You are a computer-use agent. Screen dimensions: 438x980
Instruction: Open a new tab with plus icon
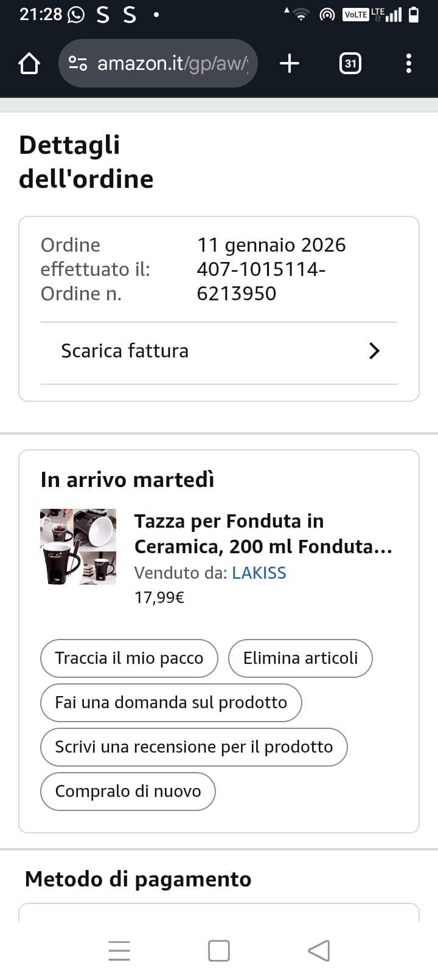point(290,63)
